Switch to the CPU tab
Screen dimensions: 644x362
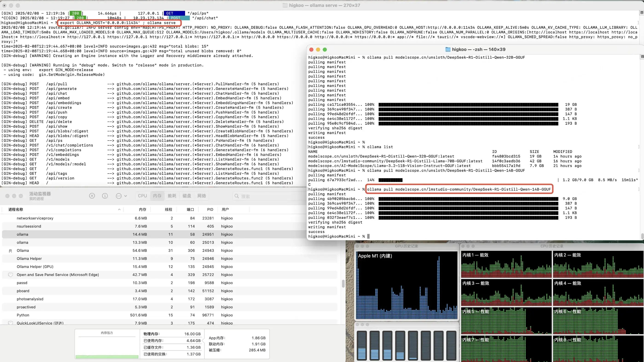coord(142,196)
